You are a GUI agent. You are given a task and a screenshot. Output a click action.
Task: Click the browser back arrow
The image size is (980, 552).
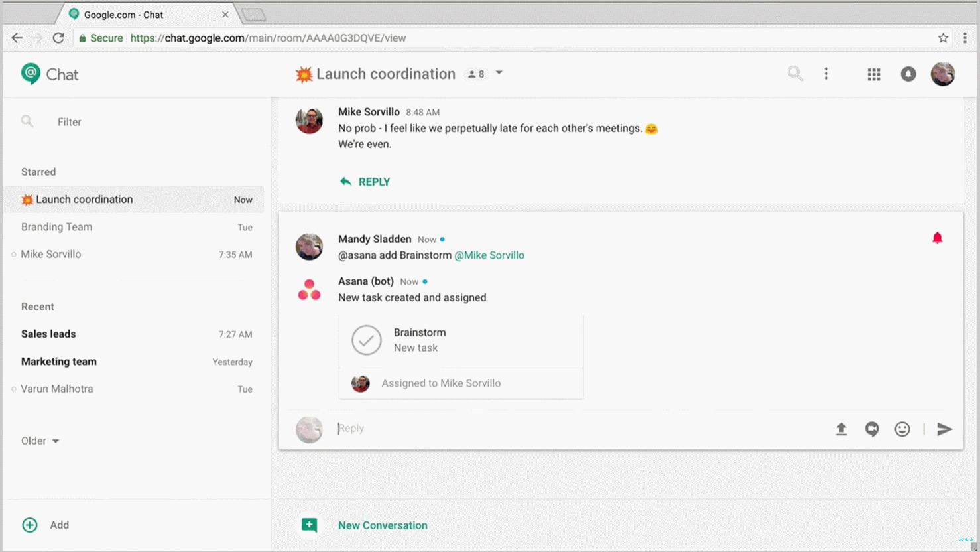tap(17, 38)
